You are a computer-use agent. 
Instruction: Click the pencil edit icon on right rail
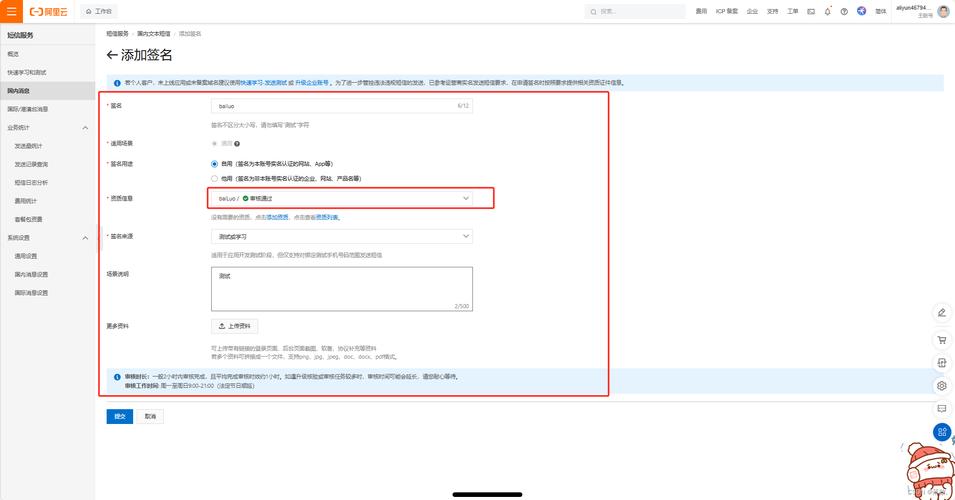942,313
